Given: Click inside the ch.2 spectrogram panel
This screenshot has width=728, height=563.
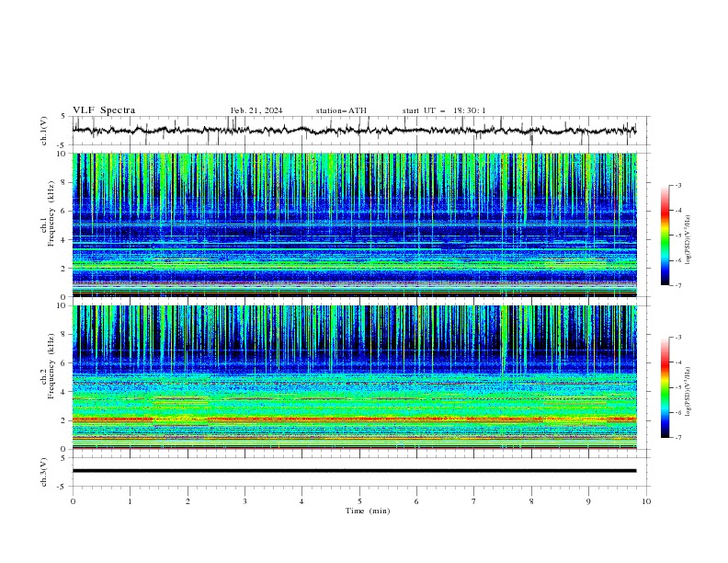Looking at the screenshot, I should point(355,377).
